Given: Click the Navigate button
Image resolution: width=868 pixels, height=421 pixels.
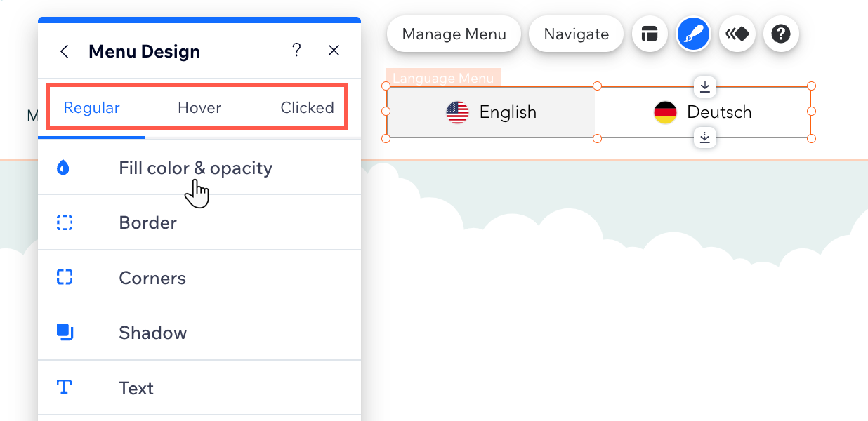Looking at the screenshot, I should point(576,34).
